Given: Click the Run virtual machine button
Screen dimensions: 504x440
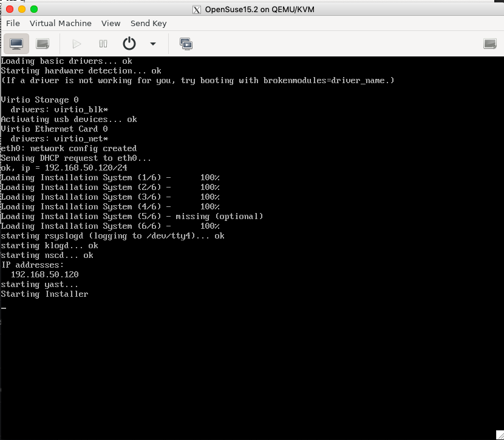Looking at the screenshot, I should tap(77, 44).
